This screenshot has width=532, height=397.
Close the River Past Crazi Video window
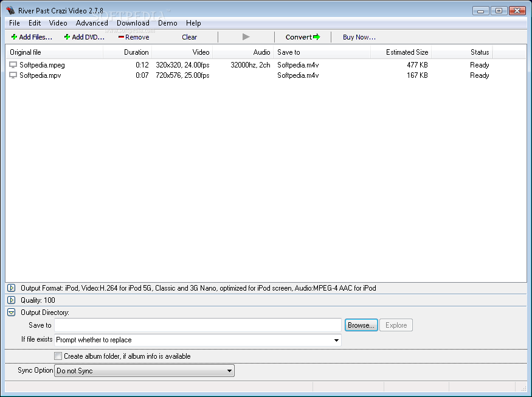point(517,11)
